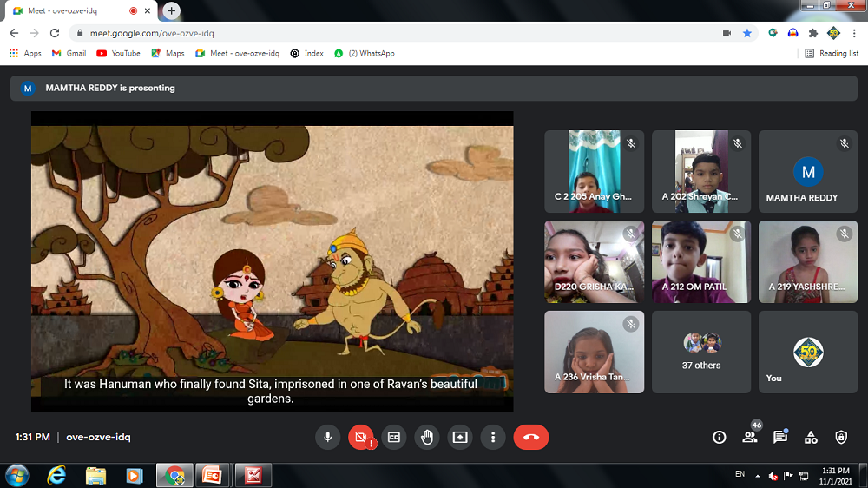Open host controls shield icon
The image size is (868, 488).
pyautogui.click(x=840, y=438)
